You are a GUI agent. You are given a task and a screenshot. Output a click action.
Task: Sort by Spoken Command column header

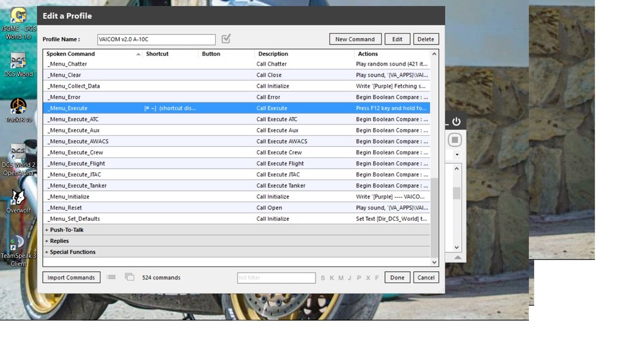pyautogui.click(x=93, y=54)
